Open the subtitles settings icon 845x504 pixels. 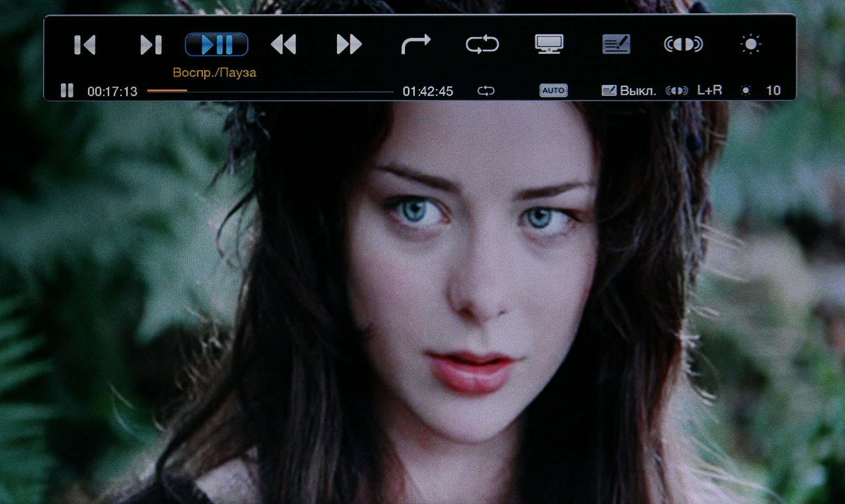coord(616,45)
